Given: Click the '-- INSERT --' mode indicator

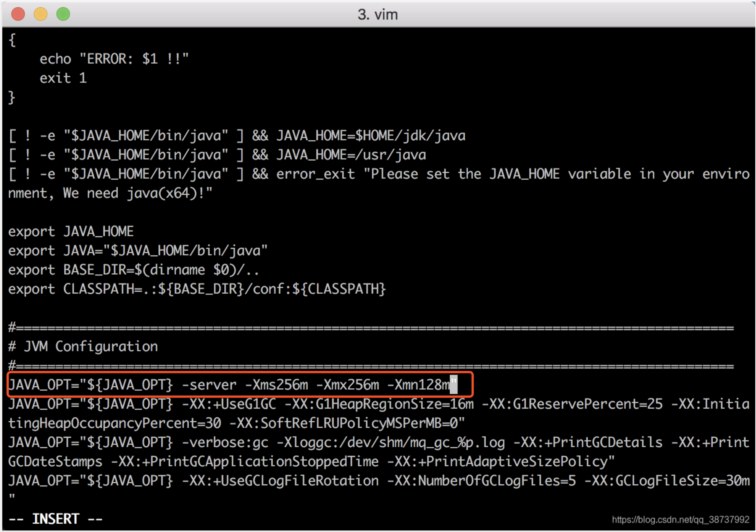Looking at the screenshot, I should click(x=56, y=519).
